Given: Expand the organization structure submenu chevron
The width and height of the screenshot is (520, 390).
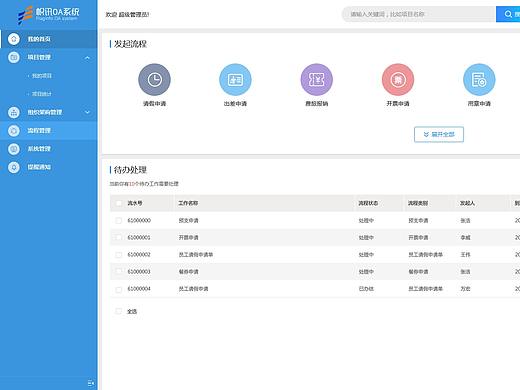Looking at the screenshot, I should tap(87, 112).
